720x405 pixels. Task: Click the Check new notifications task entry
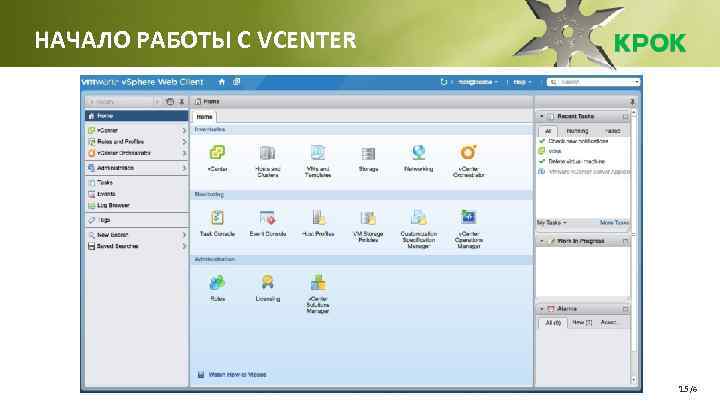[x=578, y=141]
